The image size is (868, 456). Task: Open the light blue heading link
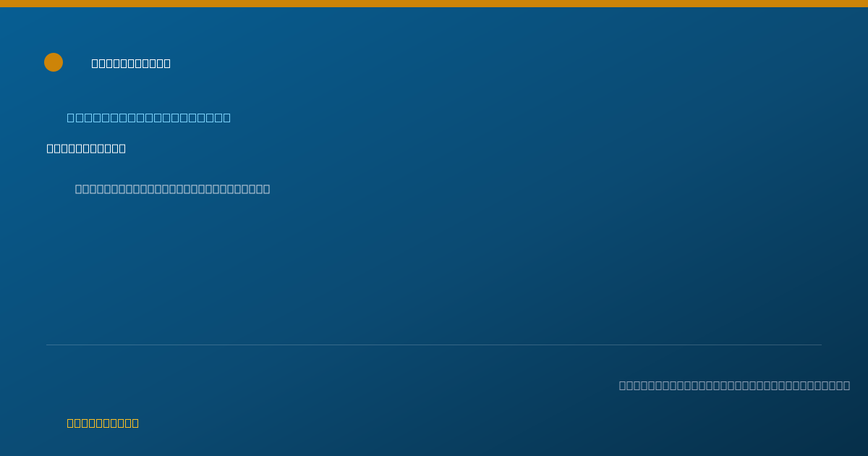[149, 117]
